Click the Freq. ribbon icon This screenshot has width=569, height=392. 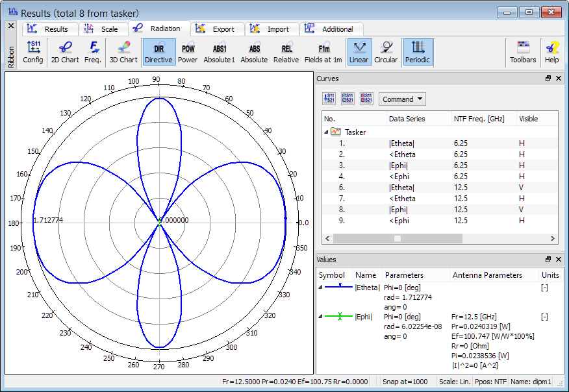click(93, 53)
